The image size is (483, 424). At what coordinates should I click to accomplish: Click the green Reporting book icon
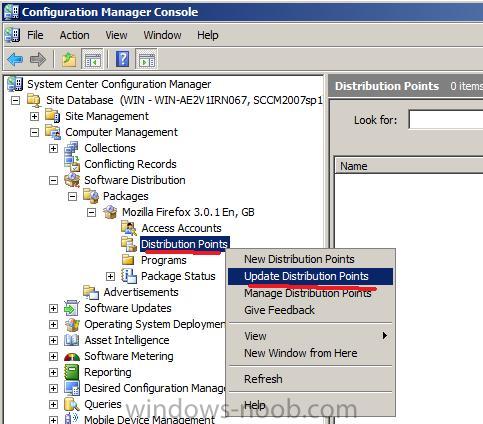point(71,372)
